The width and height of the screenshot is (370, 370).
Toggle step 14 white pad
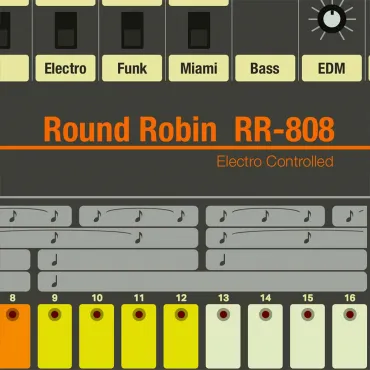[265, 336]
